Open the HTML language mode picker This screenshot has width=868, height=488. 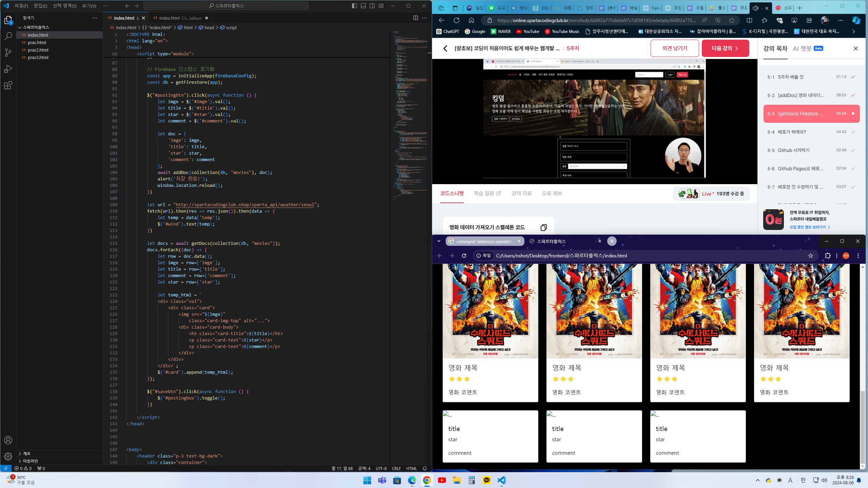pos(411,468)
